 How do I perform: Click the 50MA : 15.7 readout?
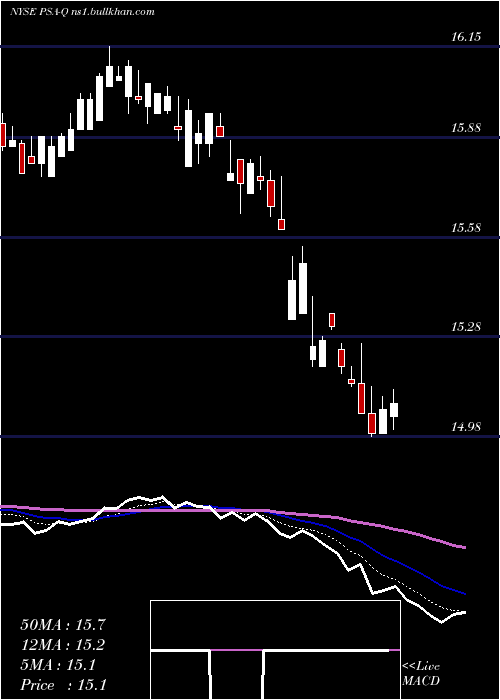63,625
